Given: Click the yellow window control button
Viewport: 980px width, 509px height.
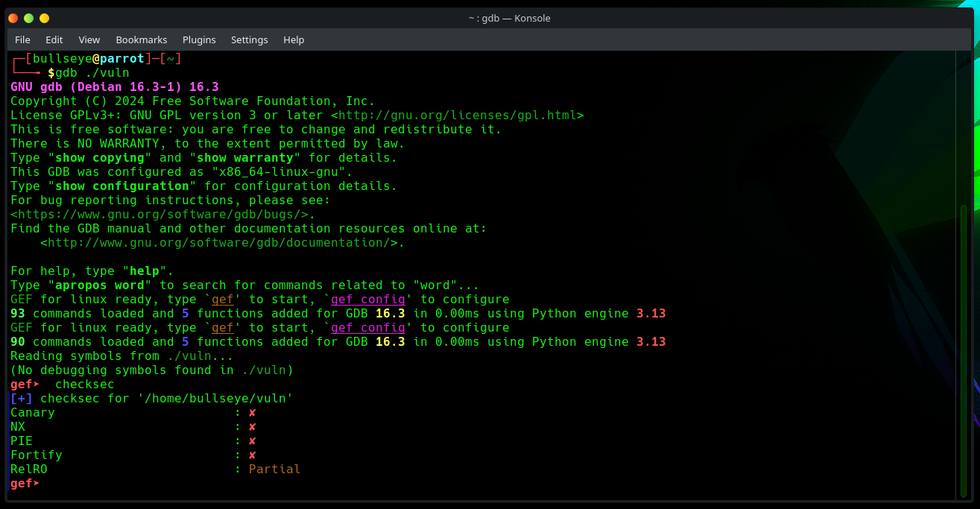Looking at the screenshot, I should click(44, 18).
